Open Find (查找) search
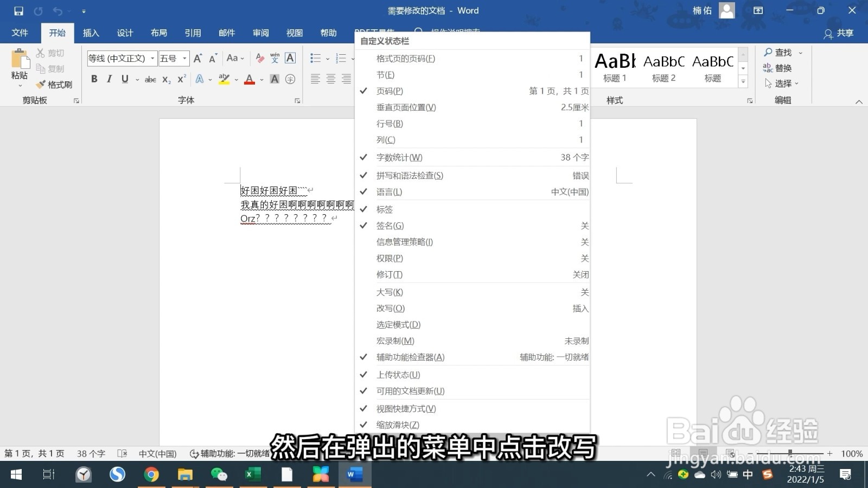The image size is (868, 488). pos(778,53)
